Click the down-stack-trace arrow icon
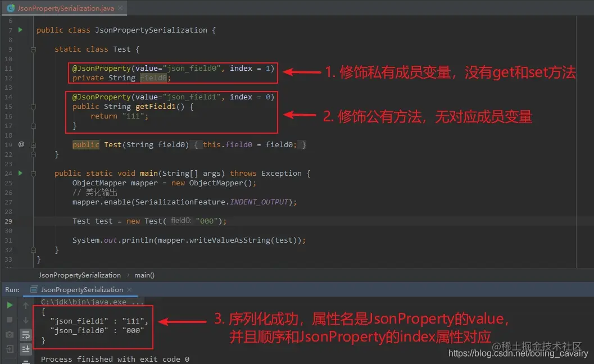Viewport: 594px width, 364px height. click(x=25, y=319)
